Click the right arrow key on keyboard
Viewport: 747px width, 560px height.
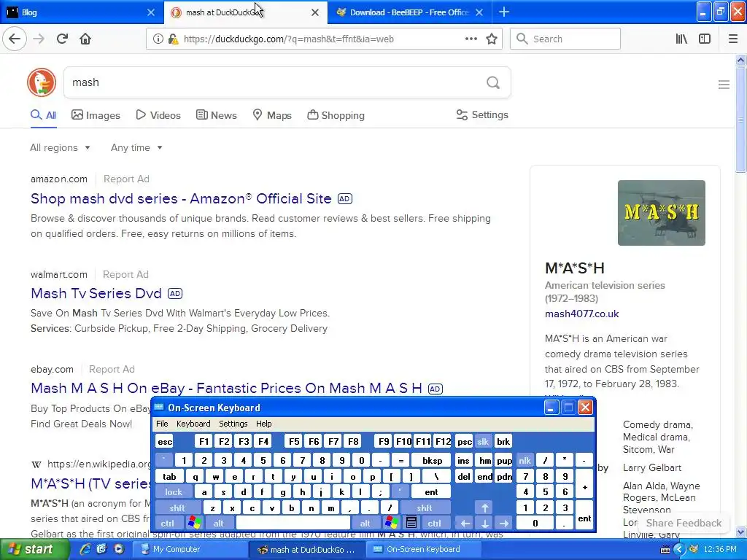[x=503, y=523]
